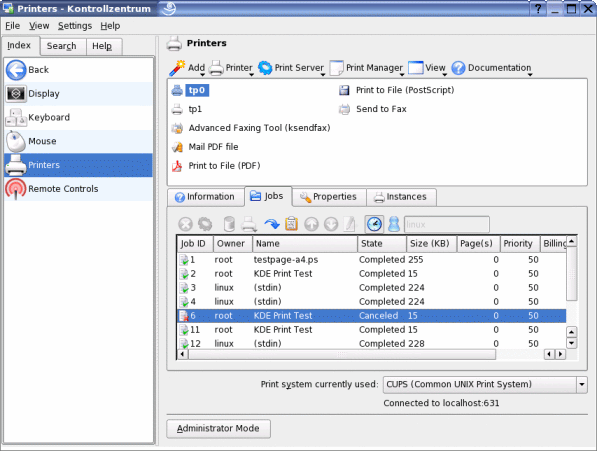Switch to the Search sidebar tab
The width and height of the screenshot is (597, 451).
click(x=62, y=46)
